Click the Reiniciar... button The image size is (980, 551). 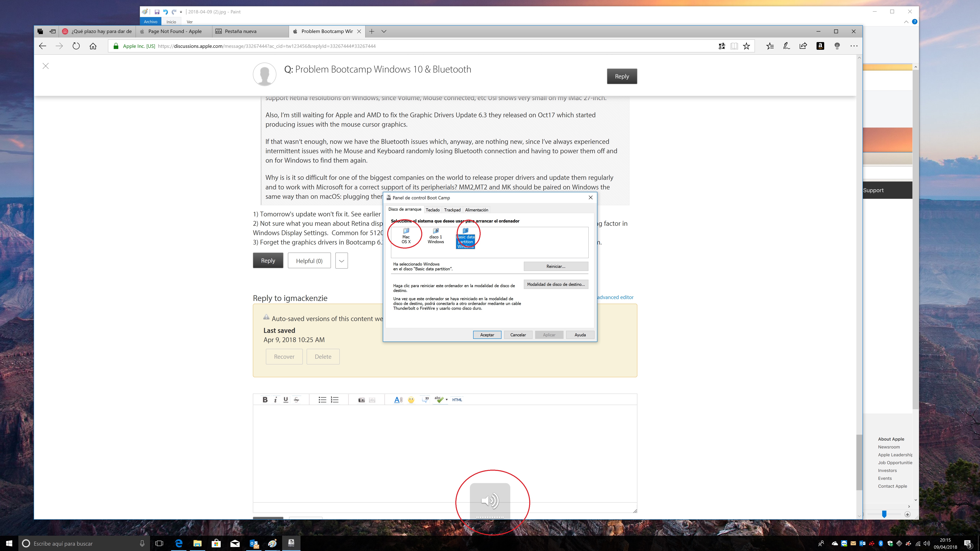click(555, 266)
